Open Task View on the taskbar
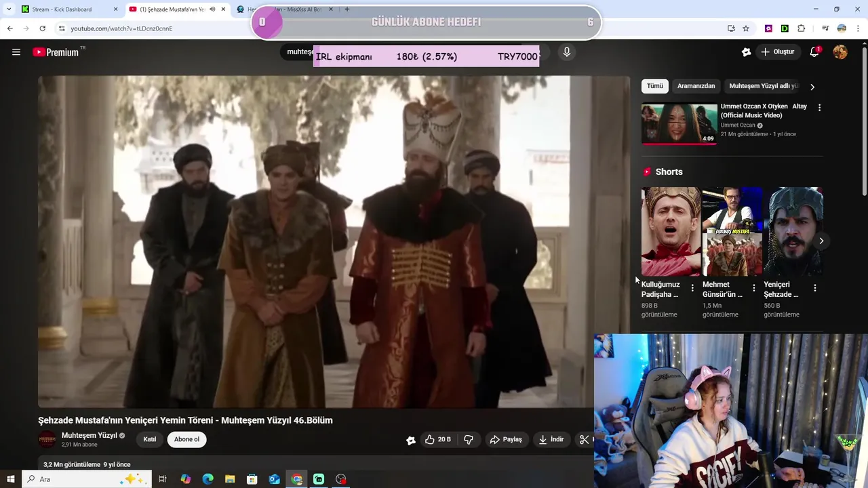The image size is (868, 488). [x=163, y=479]
